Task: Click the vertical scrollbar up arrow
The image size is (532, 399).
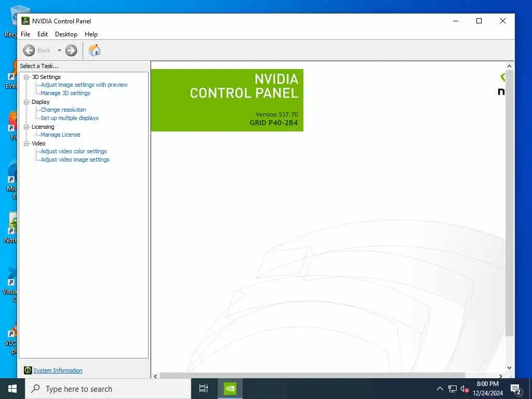Action: coord(509,66)
